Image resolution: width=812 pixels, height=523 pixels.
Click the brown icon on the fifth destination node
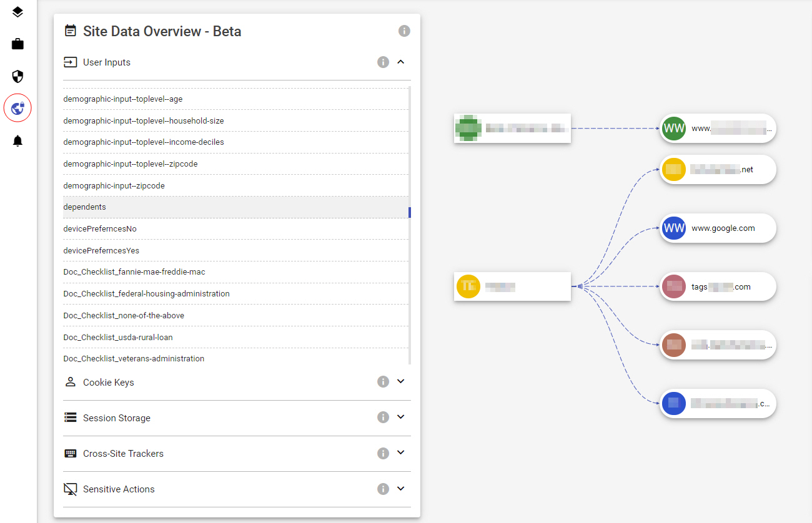(675, 345)
